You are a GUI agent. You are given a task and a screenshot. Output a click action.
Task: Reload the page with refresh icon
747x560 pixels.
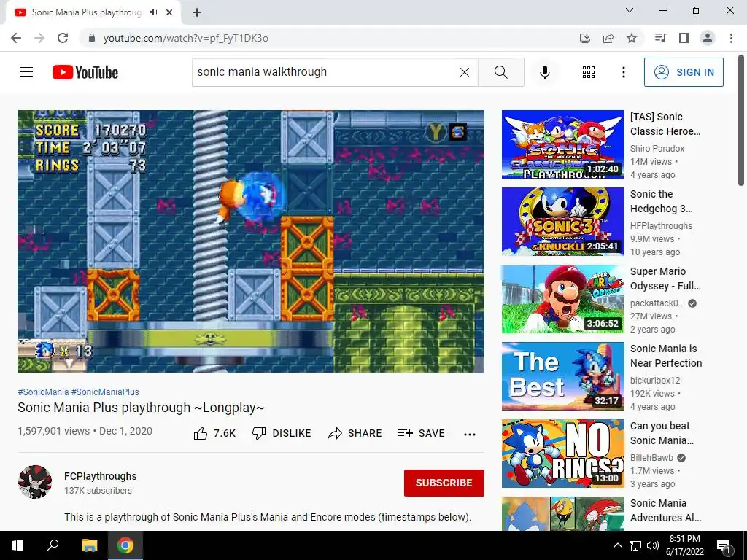pyautogui.click(x=63, y=38)
